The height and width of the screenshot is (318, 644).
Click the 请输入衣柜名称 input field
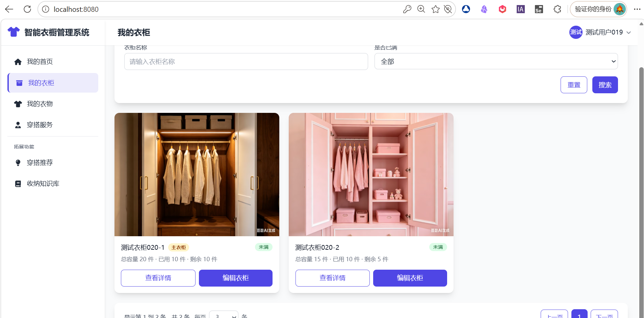coord(246,62)
